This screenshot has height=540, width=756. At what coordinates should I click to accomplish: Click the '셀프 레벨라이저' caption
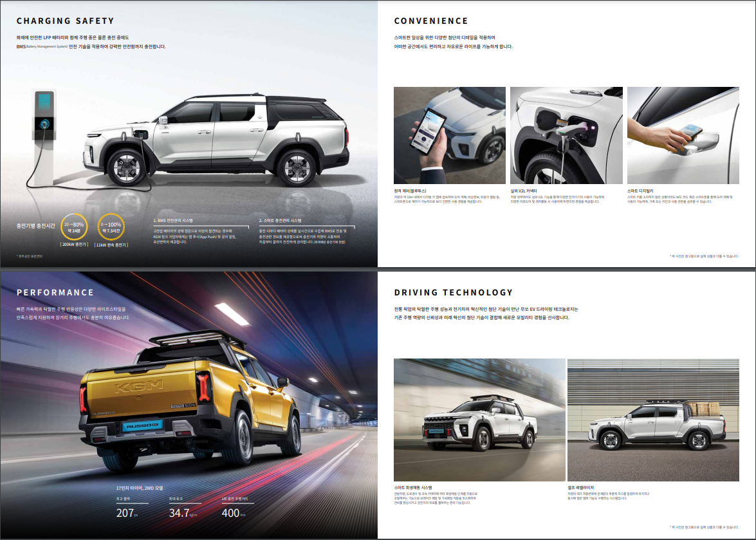coord(580,488)
